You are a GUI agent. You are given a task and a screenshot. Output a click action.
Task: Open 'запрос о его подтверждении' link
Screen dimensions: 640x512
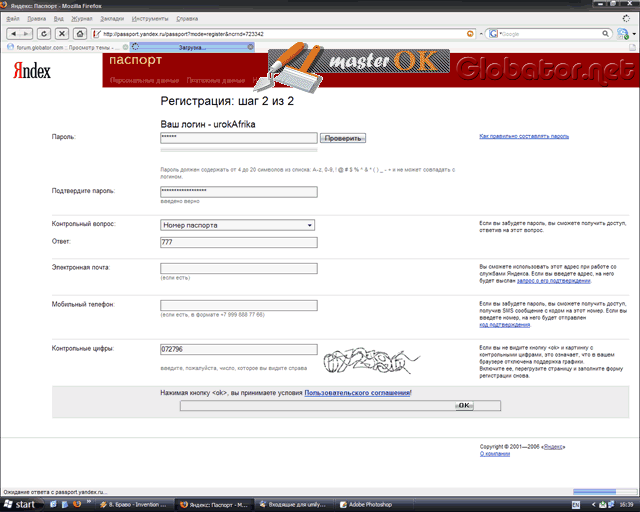(x=553, y=281)
